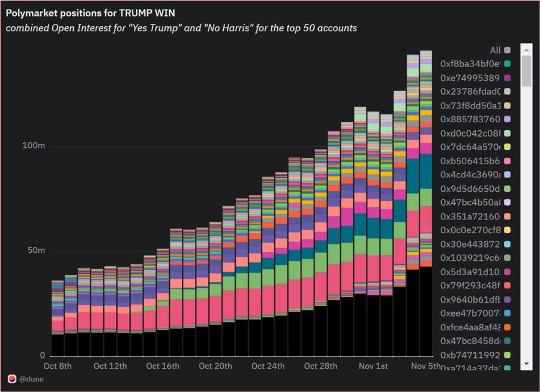Toggle series 0x885783760 in the legend
540x392 pixels.
476,119
